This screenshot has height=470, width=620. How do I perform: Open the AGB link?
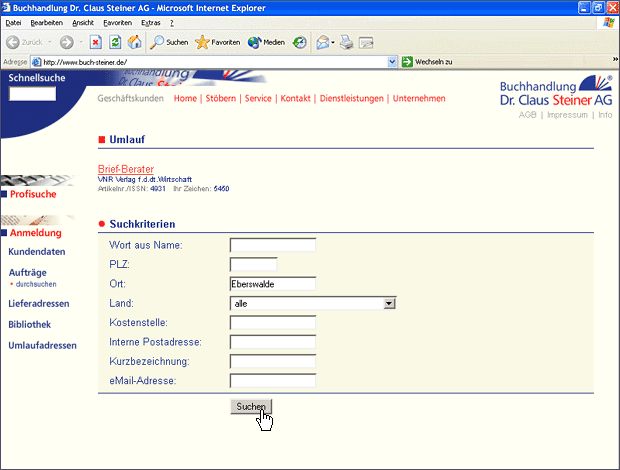527,115
